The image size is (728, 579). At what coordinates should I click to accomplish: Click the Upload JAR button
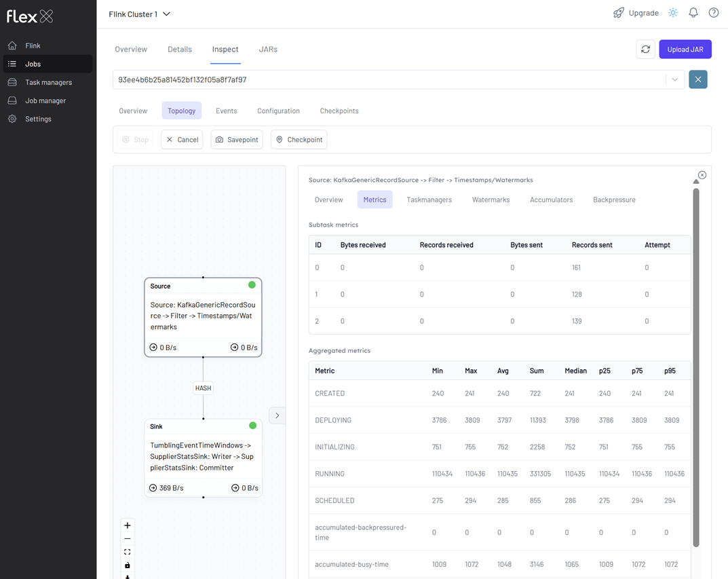(685, 50)
